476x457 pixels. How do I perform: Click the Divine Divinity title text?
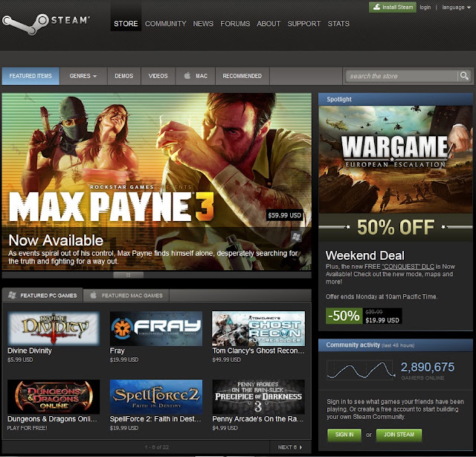point(30,351)
